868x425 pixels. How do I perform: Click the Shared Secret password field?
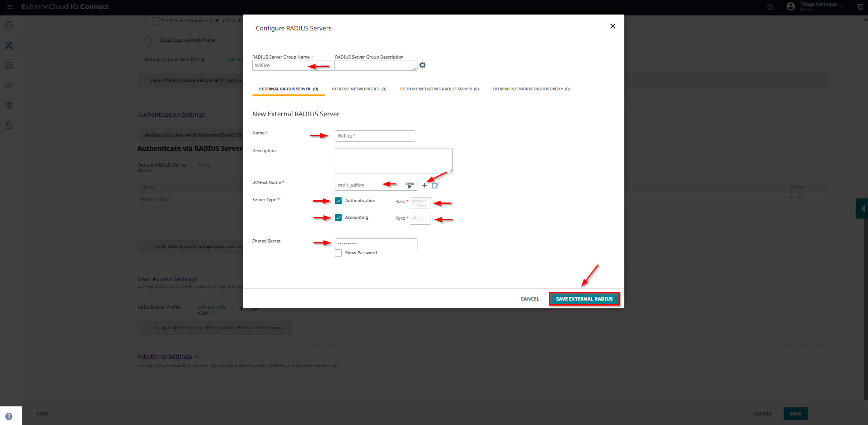coord(376,244)
